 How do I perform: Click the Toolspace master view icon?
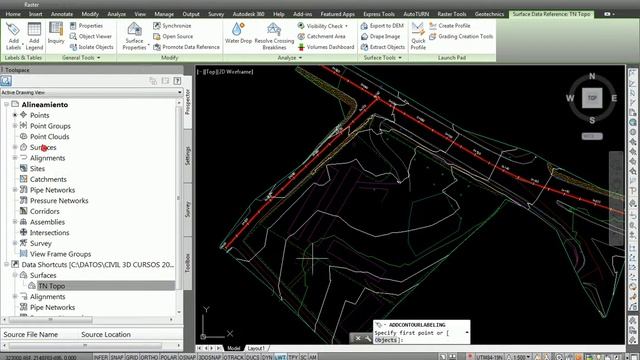click(x=6, y=80)
